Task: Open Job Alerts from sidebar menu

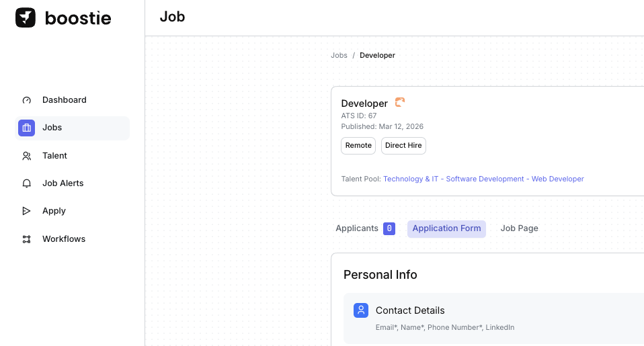Action: pos(63,183)
